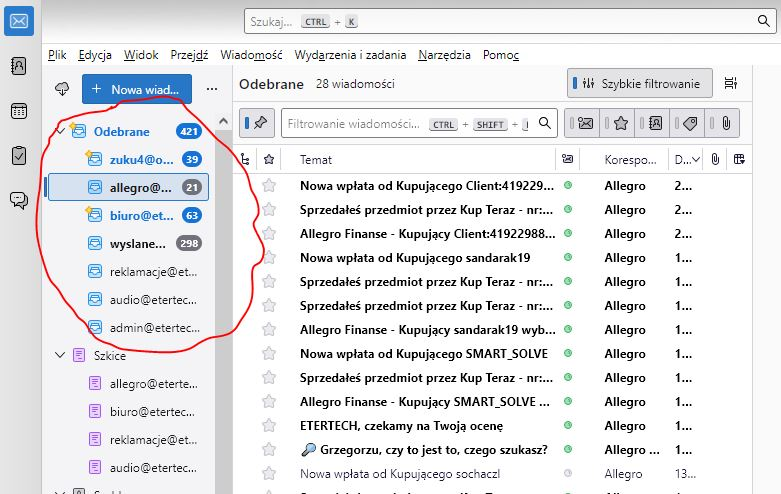Click the quick filter search magnifier

[x=545, y=123]
